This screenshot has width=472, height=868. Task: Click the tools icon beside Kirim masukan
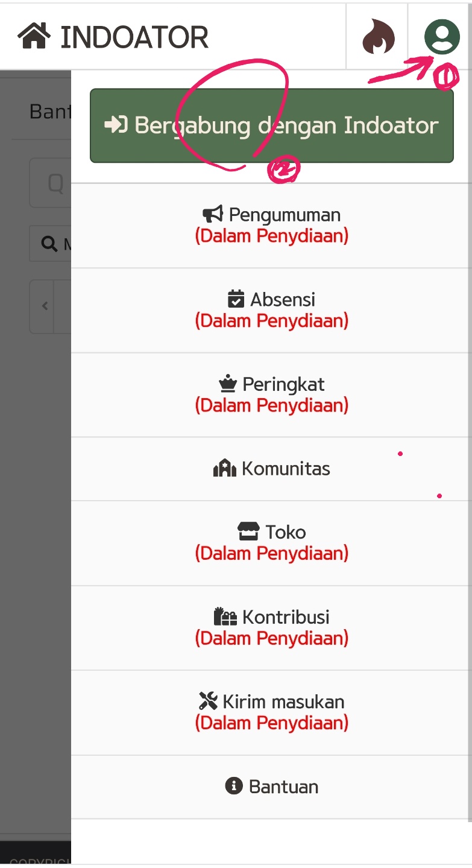208,701
